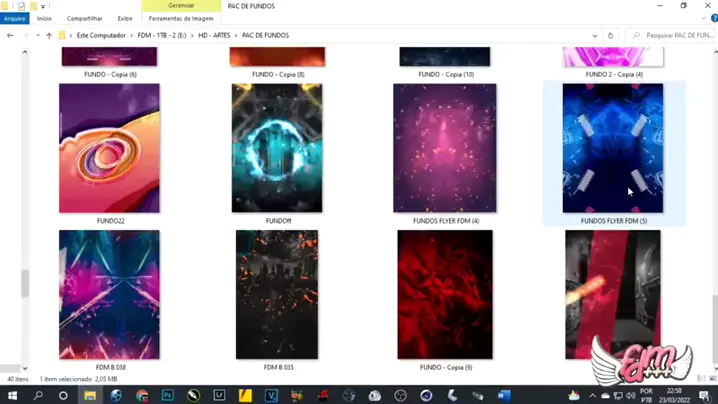Open Chrome from the taskbar
The width and height of the screenshot is (718, 404).
[142, 396]
